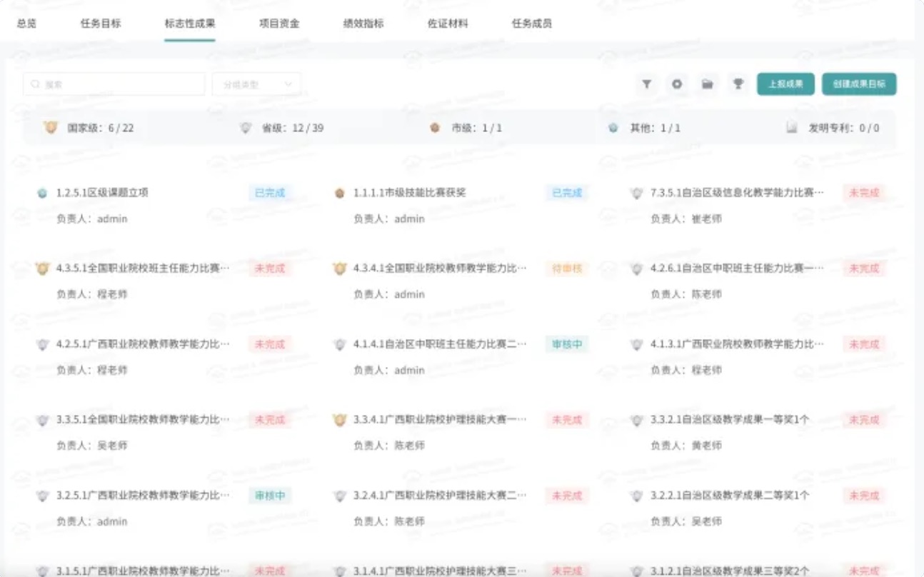Viewport: 924px width, 577px height.
Task: Click the 国家级 gold medal icon
Action: [50, 128]
